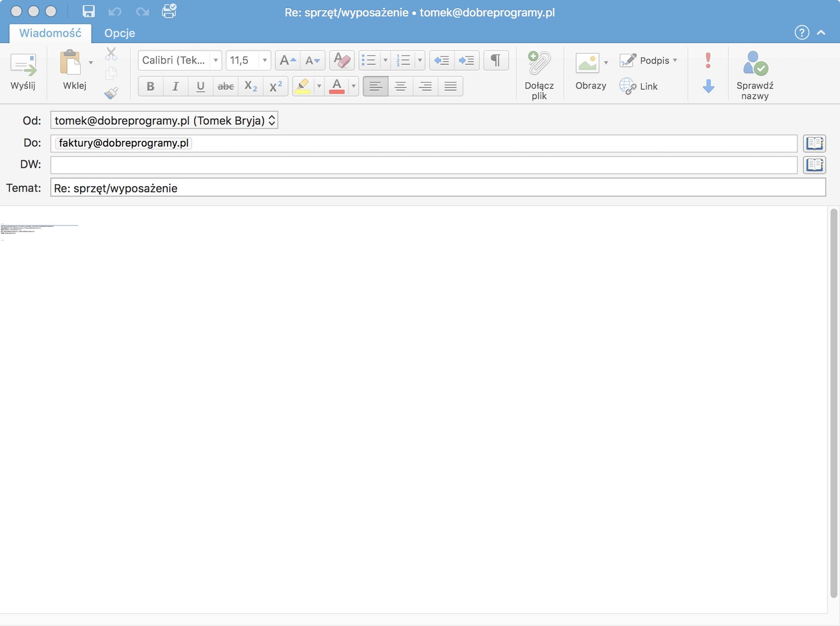Image resolution: width=840 pixels, height=626 pixels.
Task: Align text right
Action: tap(425, 86)
